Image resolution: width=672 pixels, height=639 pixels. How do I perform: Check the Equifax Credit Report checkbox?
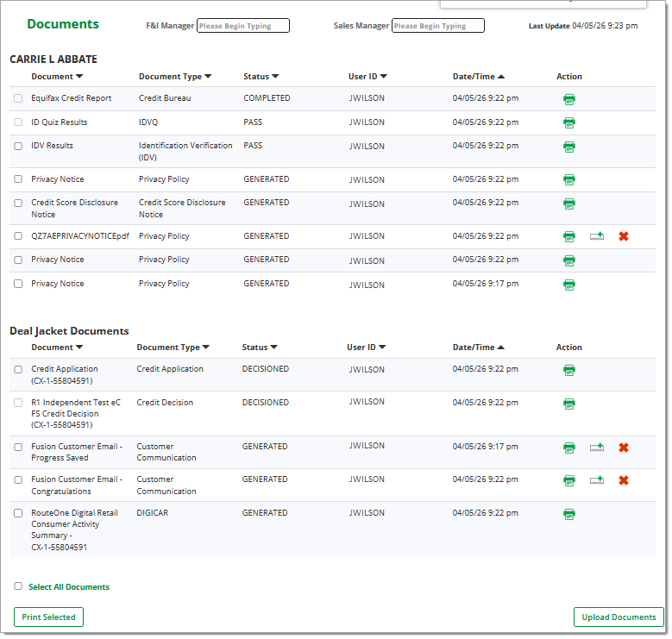pos(18,98)
